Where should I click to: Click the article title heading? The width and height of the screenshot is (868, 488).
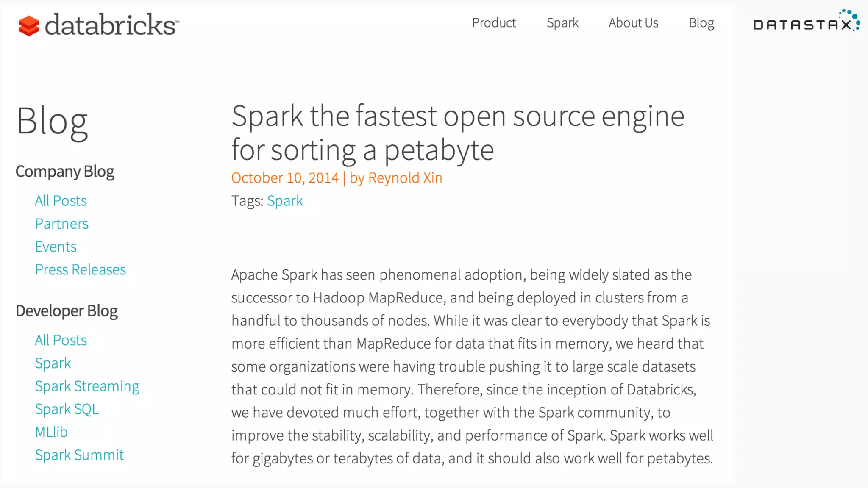coord(458,133)
